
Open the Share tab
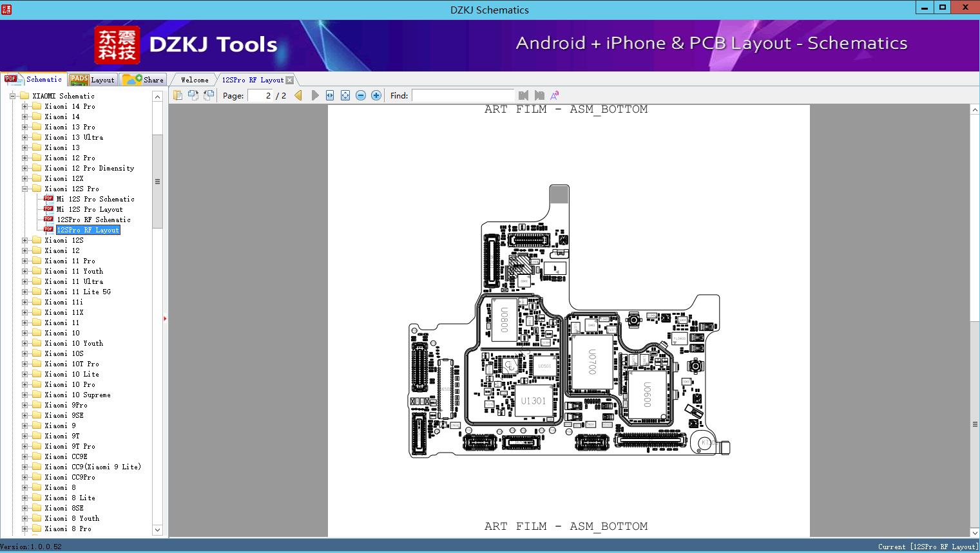point(143,80)
